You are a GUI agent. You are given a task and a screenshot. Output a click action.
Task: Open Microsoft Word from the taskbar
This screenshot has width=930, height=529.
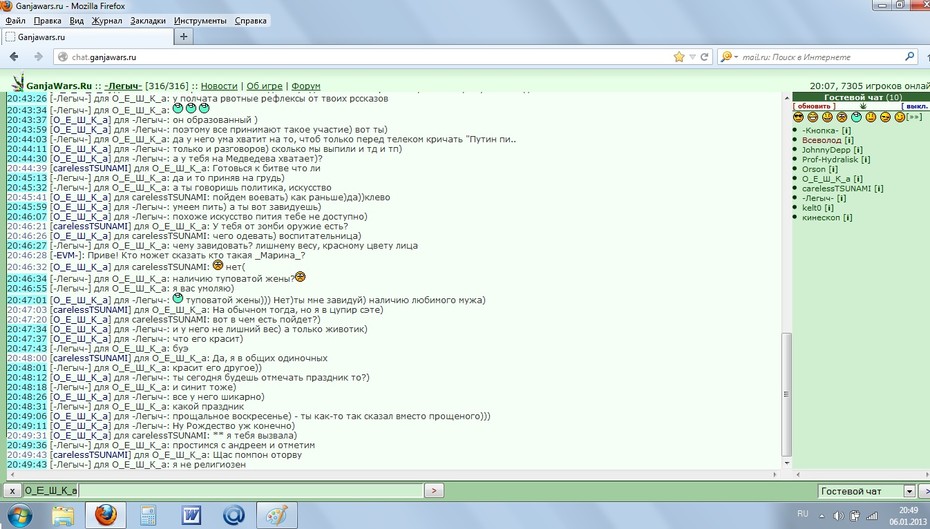point(191,515)
